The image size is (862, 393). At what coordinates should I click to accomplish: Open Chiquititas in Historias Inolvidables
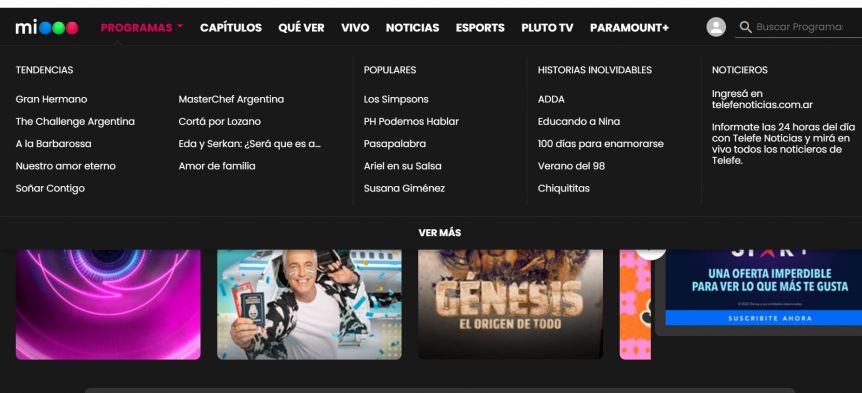point(563,189)
